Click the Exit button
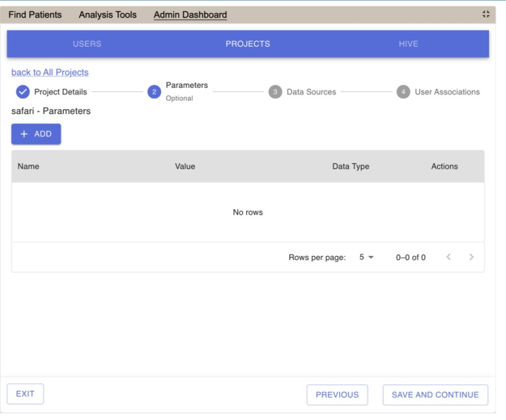This screenshot has height=420, width=506. pyautogui.click(x=25, y=394)
